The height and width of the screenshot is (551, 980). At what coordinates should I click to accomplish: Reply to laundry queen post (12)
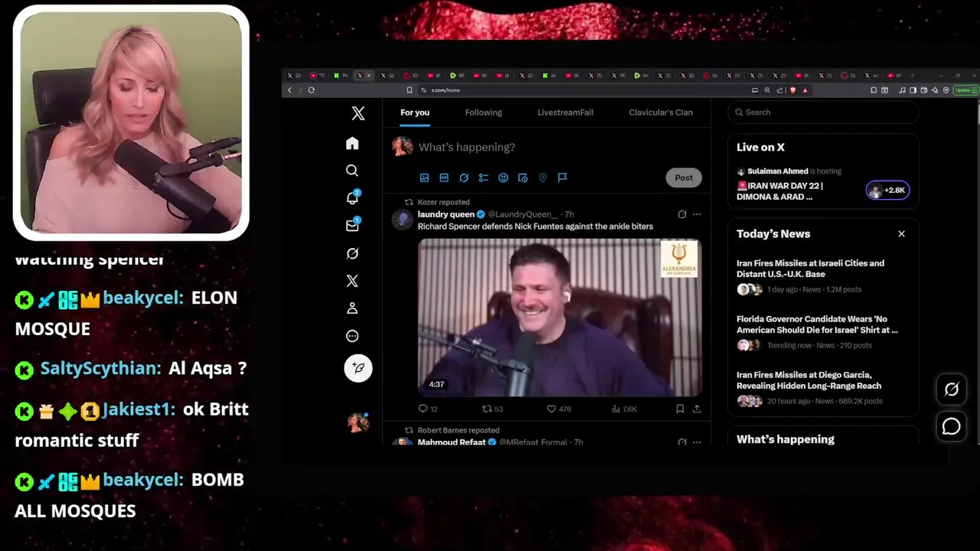click(x=428, y=409)
